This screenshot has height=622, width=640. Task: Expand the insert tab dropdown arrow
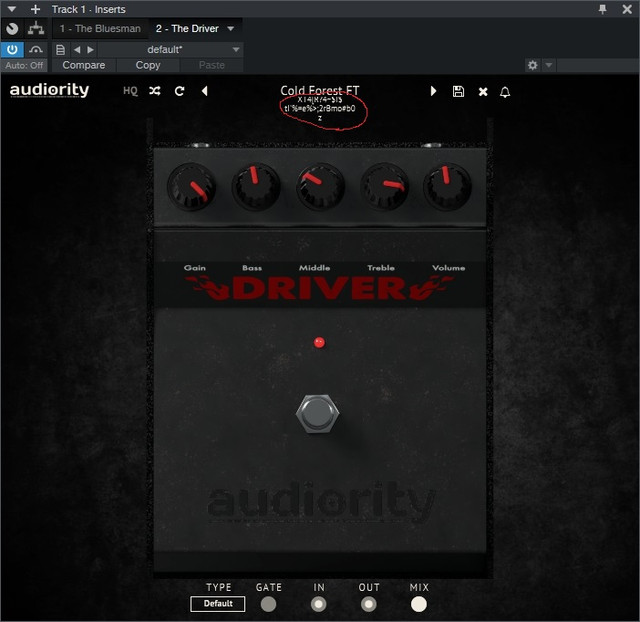231,29
